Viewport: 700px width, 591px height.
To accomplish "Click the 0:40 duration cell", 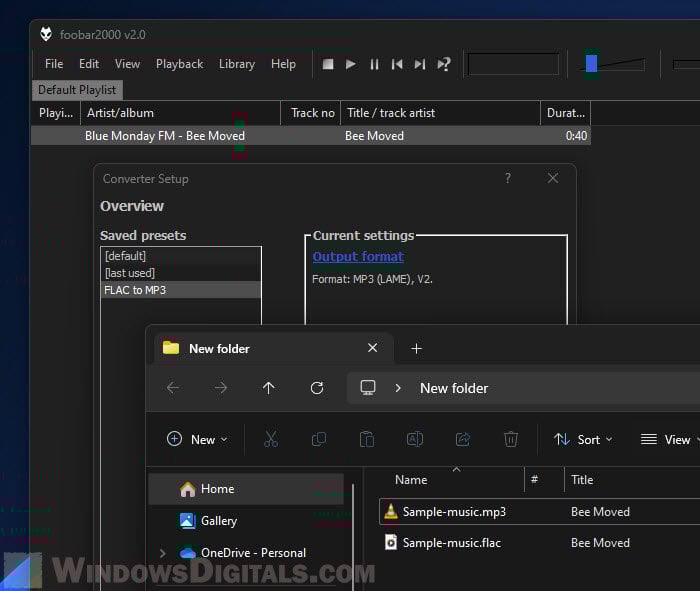I will click(576, 136).
